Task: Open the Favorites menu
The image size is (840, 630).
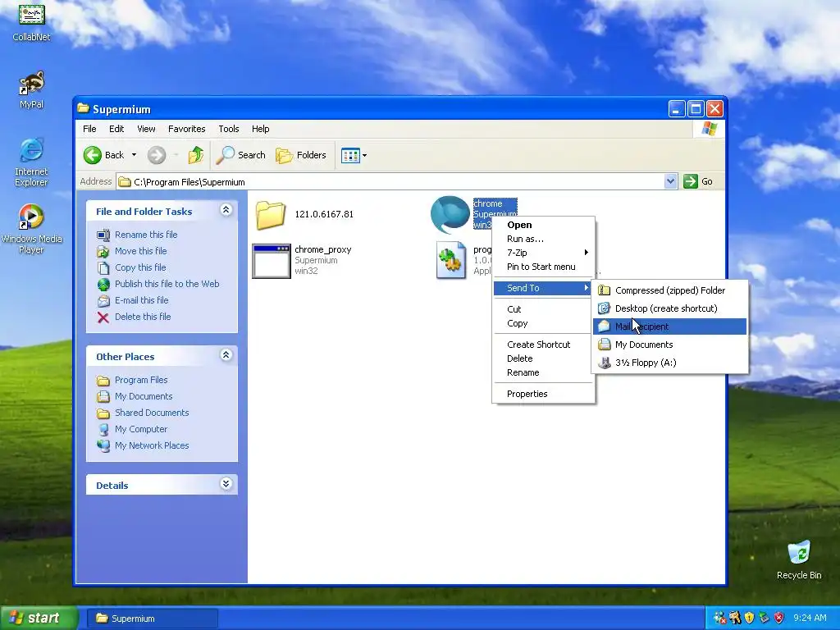Action: [186, 129]
